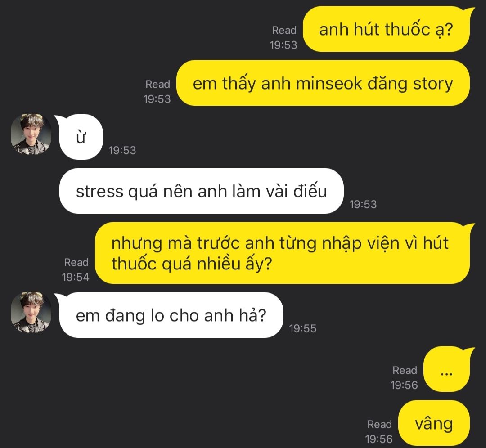The height and width of the screenshot is (448, 486).
Task: Open avatar next to "em đang lo cho anh hả?"
Action: (31, 312)
